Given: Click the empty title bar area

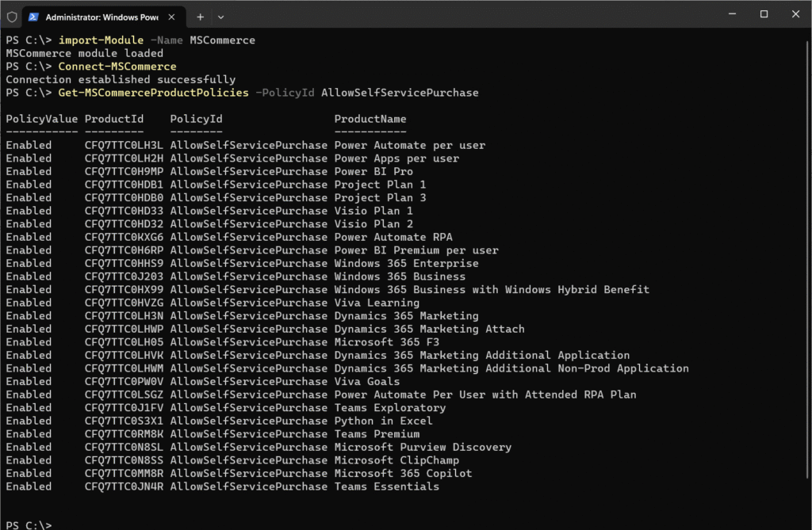Looking at the screenshot, I should pos(476,14).
